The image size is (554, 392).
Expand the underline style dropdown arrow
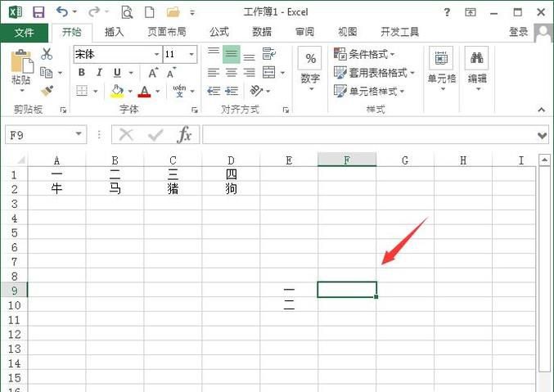pos(131,73)
